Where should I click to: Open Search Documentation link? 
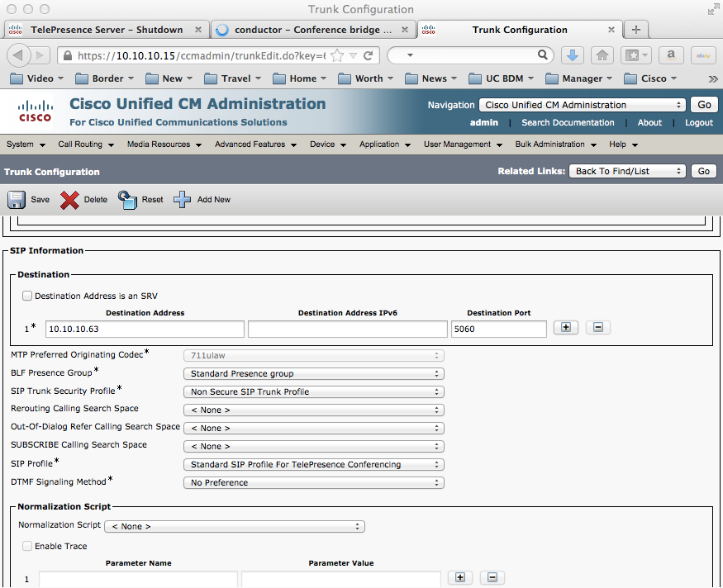(568, 122)
